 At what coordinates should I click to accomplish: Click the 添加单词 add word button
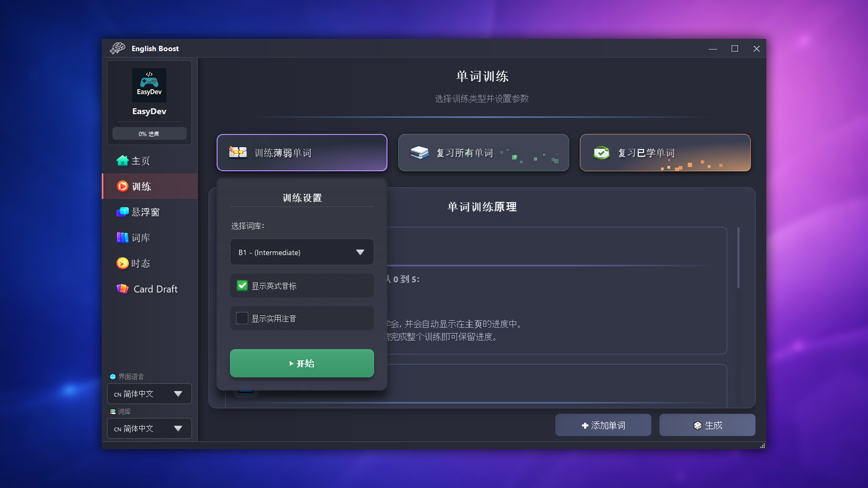click(603, 425)
